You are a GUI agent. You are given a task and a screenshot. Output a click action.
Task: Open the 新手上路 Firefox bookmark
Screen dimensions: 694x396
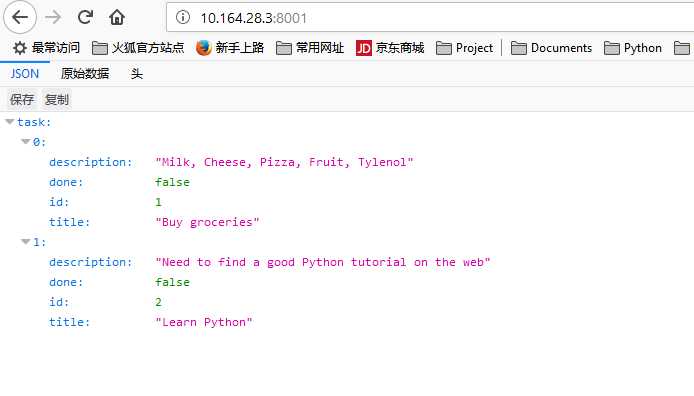(x=230, y=48)
